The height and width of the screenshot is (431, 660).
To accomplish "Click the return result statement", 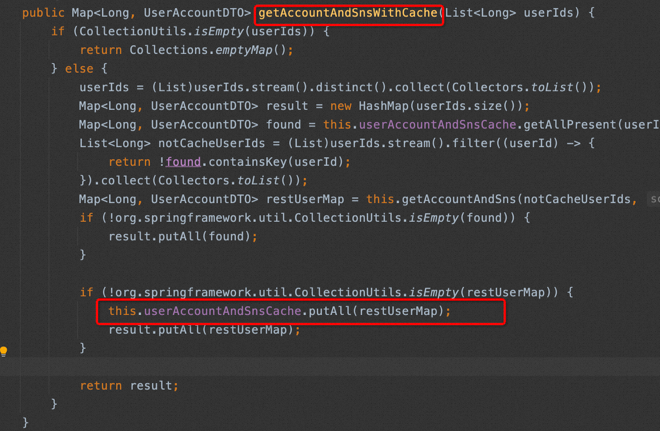I will (x=129, y=386).
